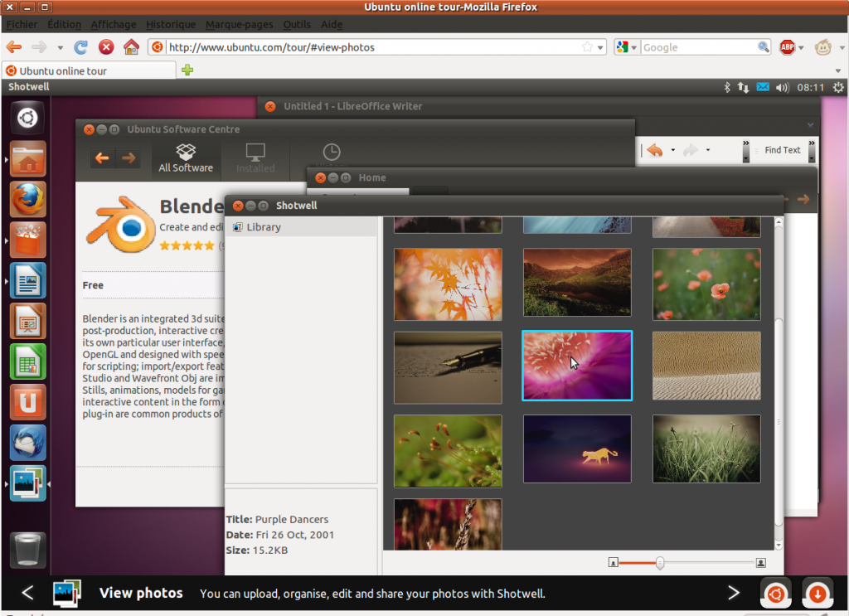Click the Shotwell photo grid scrollbar

click(x=779, y=422)
